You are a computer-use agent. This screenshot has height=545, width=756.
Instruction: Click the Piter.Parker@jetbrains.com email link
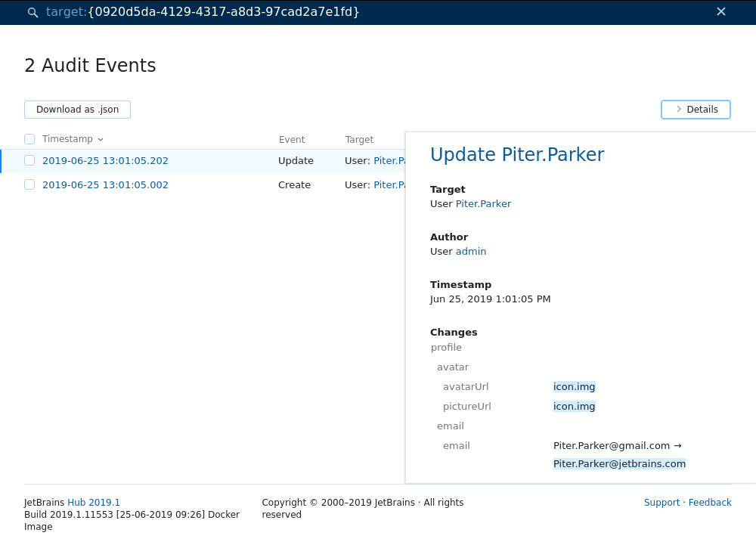pyautogui.click(x=619, y=463)
